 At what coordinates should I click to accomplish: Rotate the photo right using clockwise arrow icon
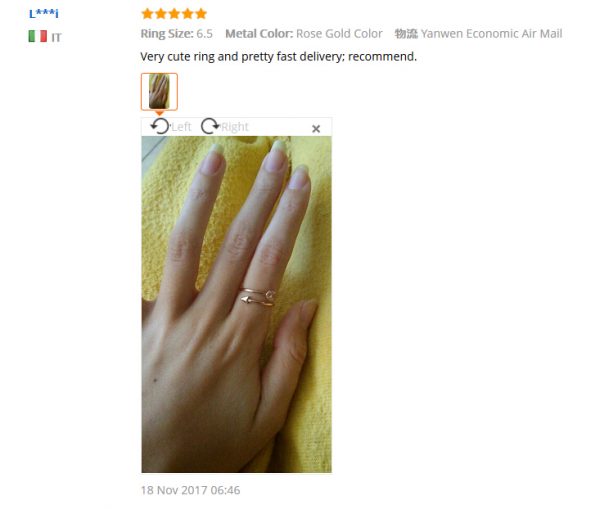(x=210, y=126)
